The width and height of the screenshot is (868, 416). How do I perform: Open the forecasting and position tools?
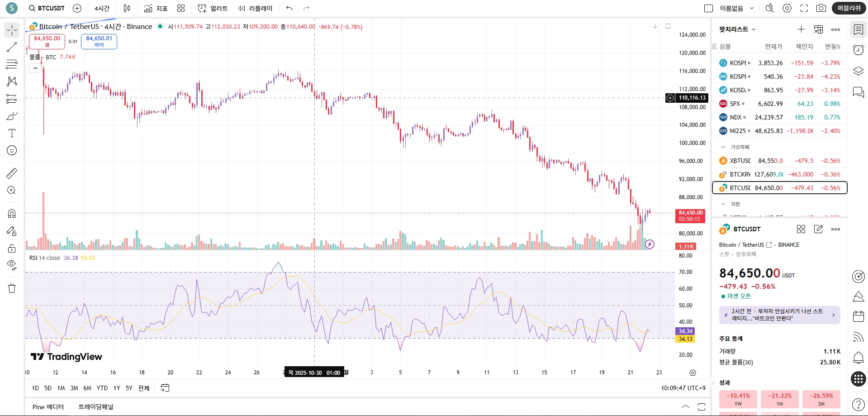click(12, 99)
